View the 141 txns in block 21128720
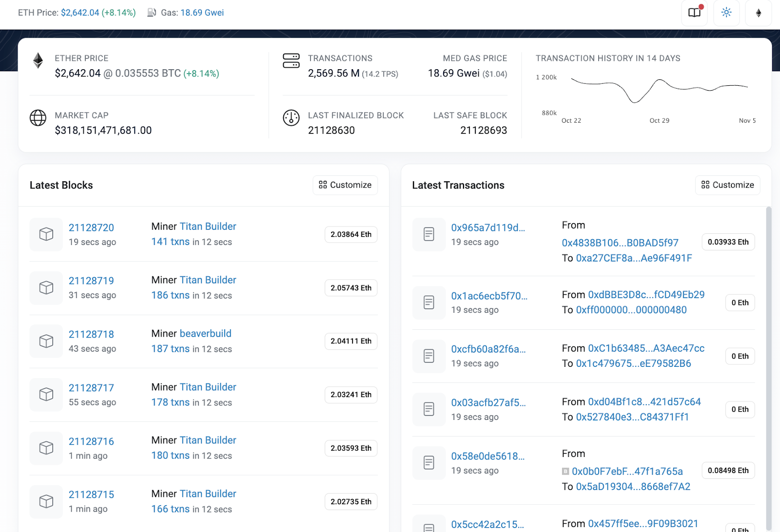The image size is (780, 532). click(170, 242)
